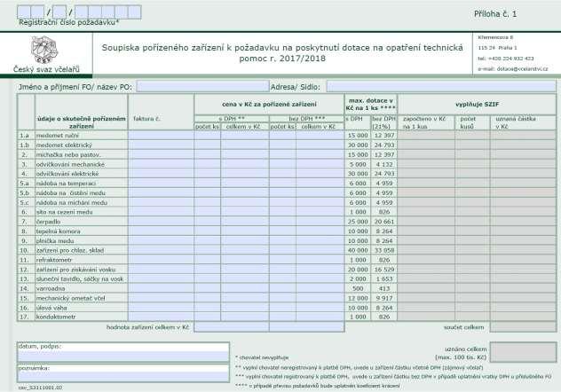Click first box of registration number
The image size is (561, 392).
click(24, 12)
